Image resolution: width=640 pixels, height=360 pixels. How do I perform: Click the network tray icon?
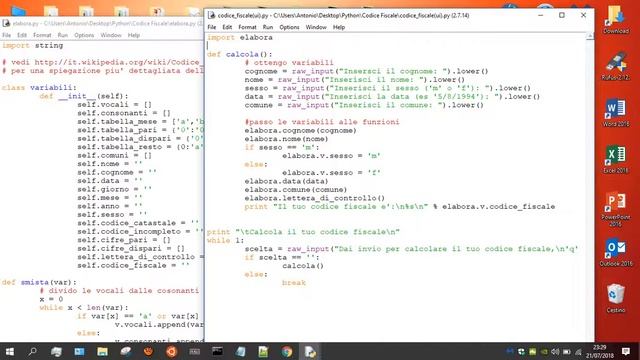578,352
